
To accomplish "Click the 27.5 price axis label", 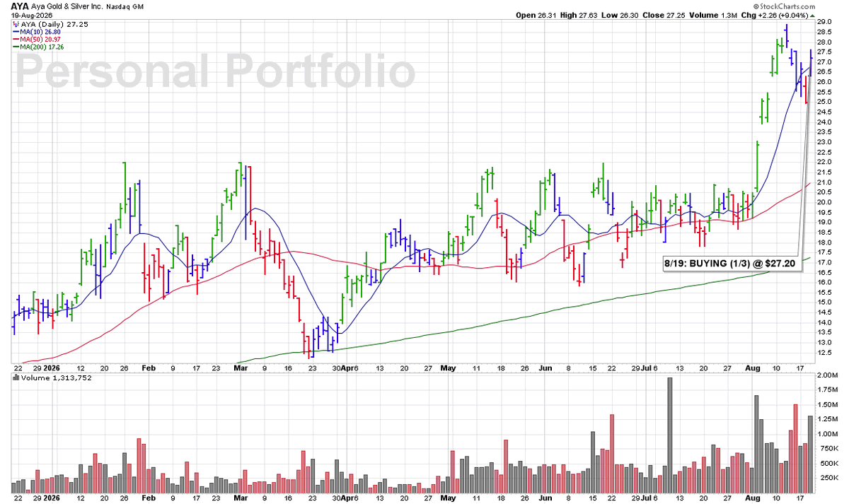I will coord(824,52).
